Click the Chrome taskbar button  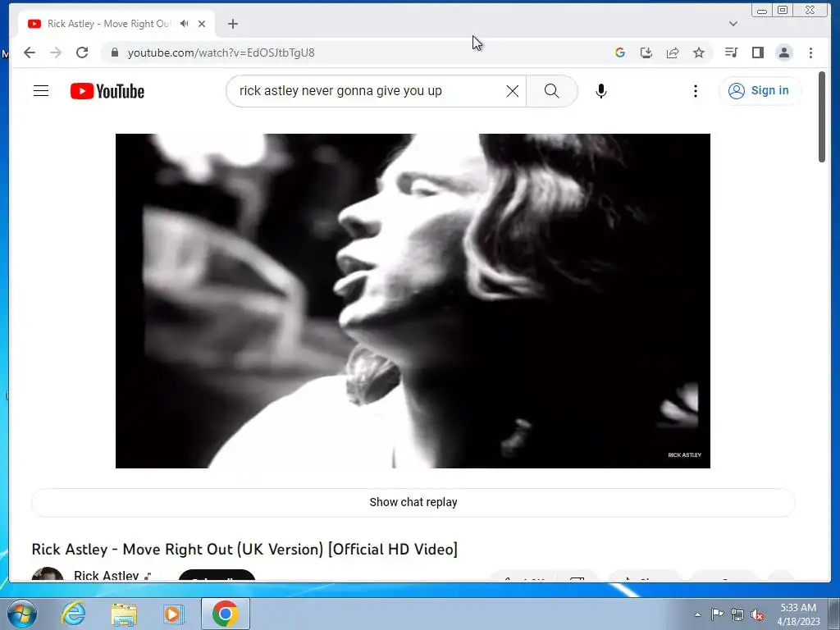point(225,614)
